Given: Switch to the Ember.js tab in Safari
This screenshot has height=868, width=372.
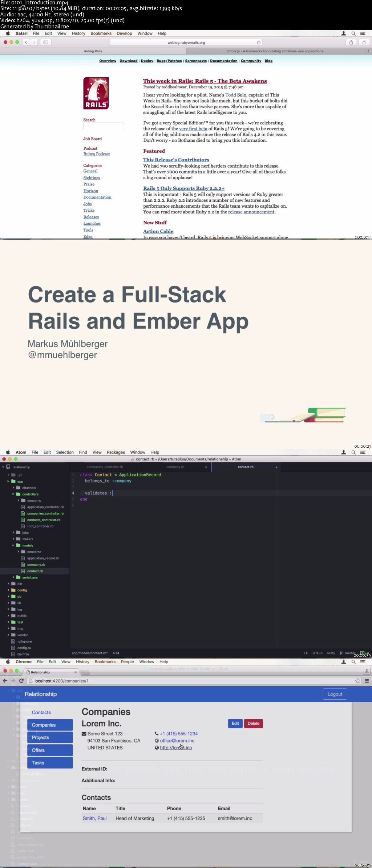Looking at the screenshot, I should pyautogui.click(x=275, y=51).
